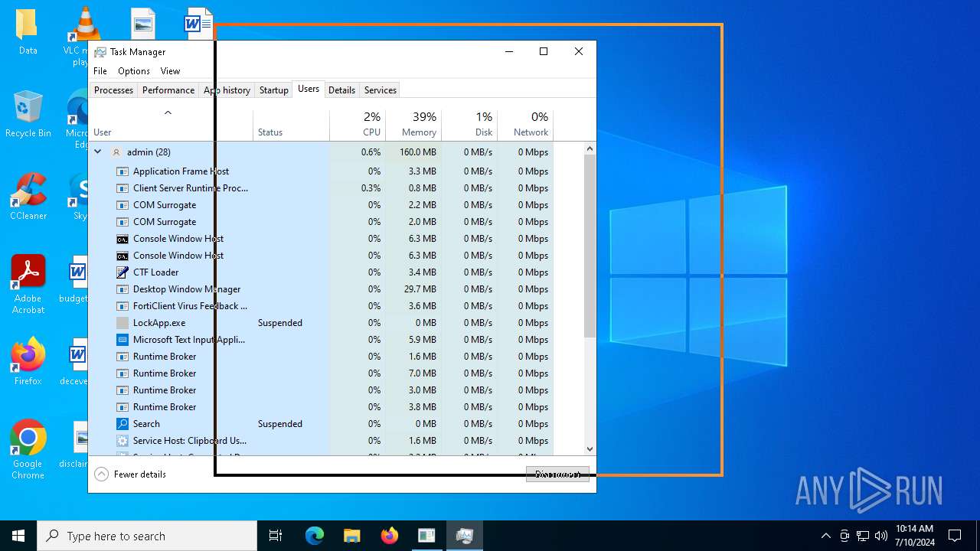Open the Google Chrome desktop shortcut

click(28, 450)
